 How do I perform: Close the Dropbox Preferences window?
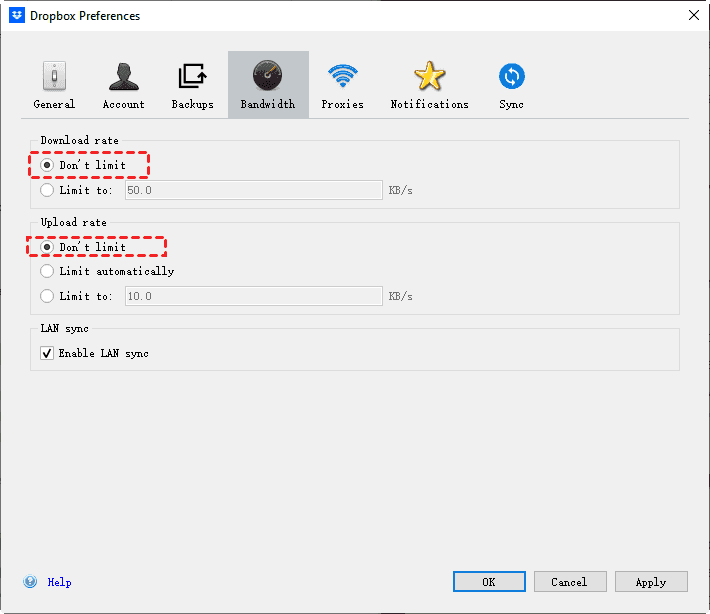693,15
